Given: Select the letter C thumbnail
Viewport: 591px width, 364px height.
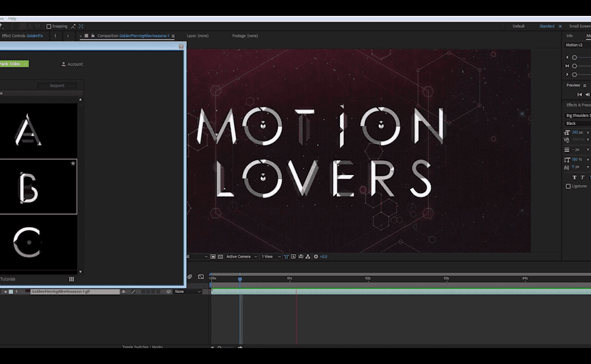Looking at the screenshot, I should point(38,242).
